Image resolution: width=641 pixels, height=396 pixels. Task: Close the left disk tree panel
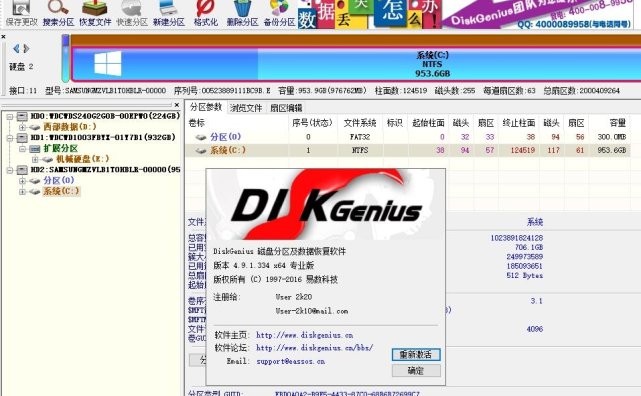tap(177, 105)
